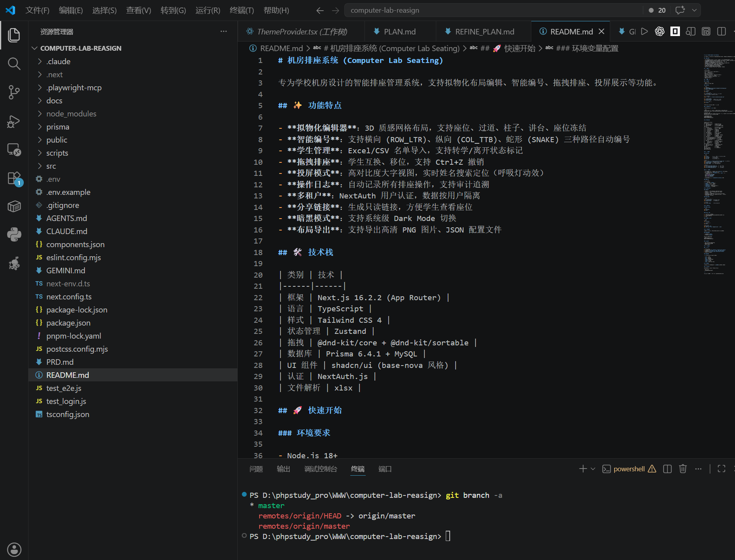
Task: Click README.md in the breadcrumb
Action: coord(281,48)
